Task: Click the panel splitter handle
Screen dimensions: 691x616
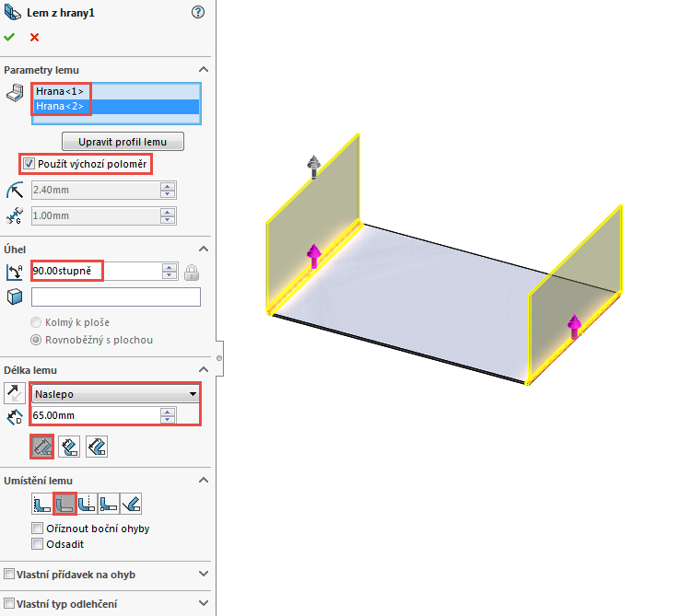Action: coord(219,358)
